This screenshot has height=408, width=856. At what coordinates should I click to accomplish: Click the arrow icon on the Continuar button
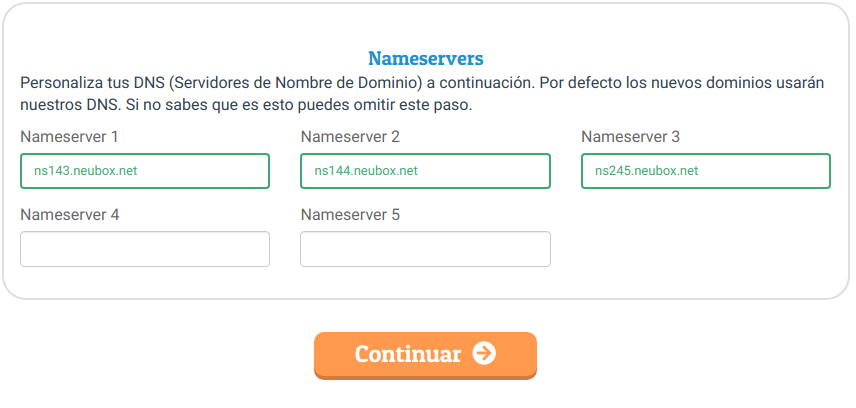point(484,354)
